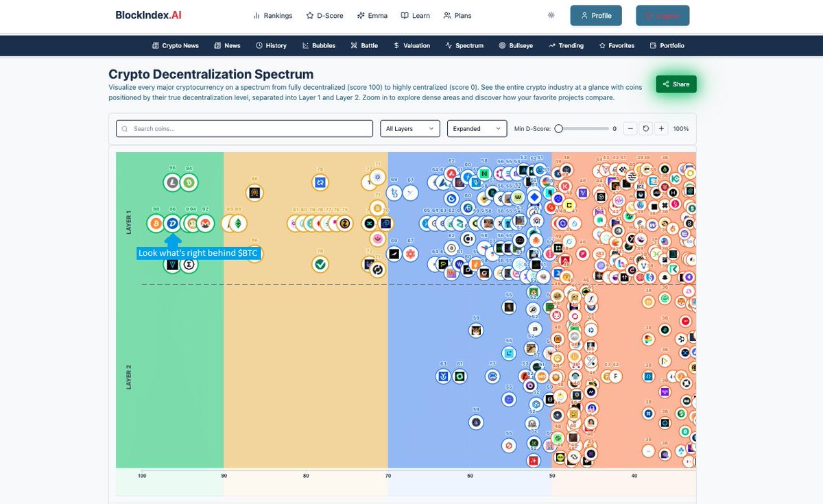Open Emma AI in the top navigation
Image resolution: width=823 pixels, height=504 pixels.
(x=372, y=15)
